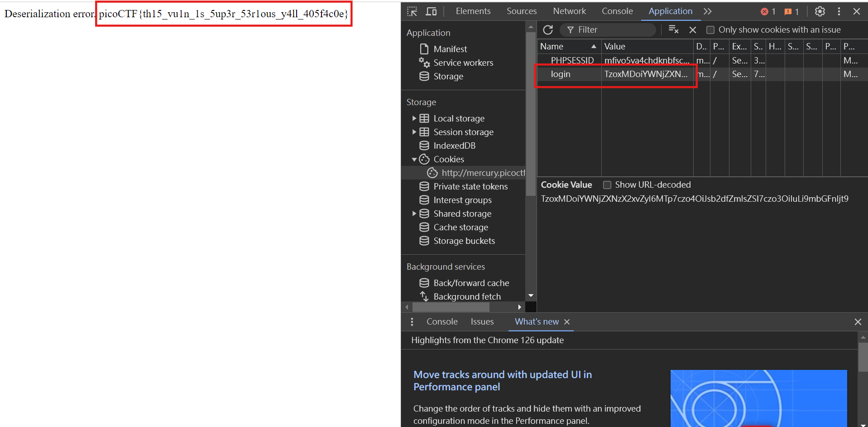Click the full Cookie Value string
Image resolution: width=868 pixels, height=427 pixels.
pos(695,199)
